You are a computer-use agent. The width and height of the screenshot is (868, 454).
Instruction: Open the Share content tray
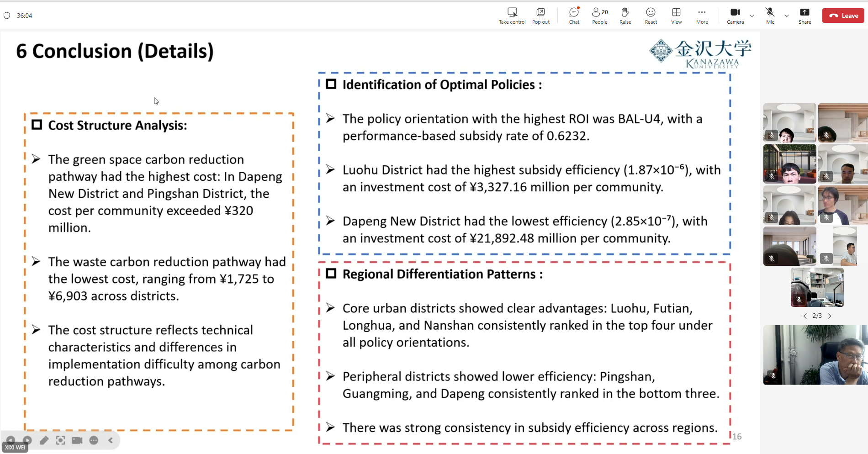tap(805, 16)
